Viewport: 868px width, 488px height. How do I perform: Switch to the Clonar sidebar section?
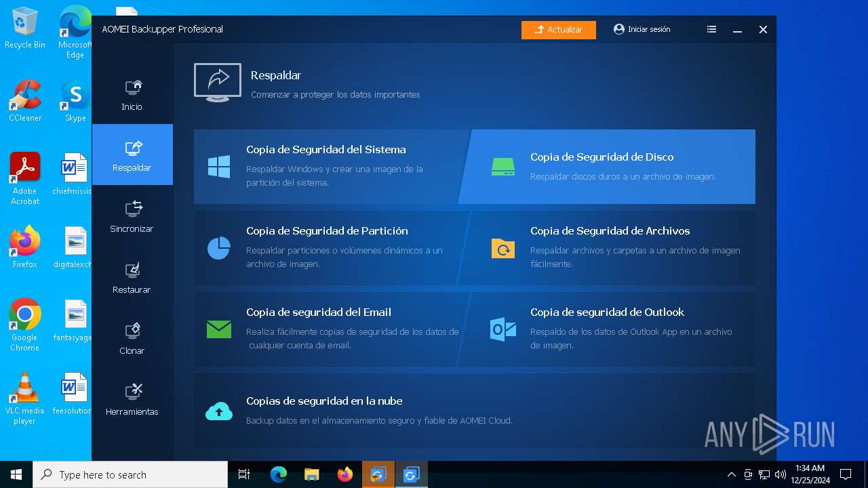coord(132,338)
